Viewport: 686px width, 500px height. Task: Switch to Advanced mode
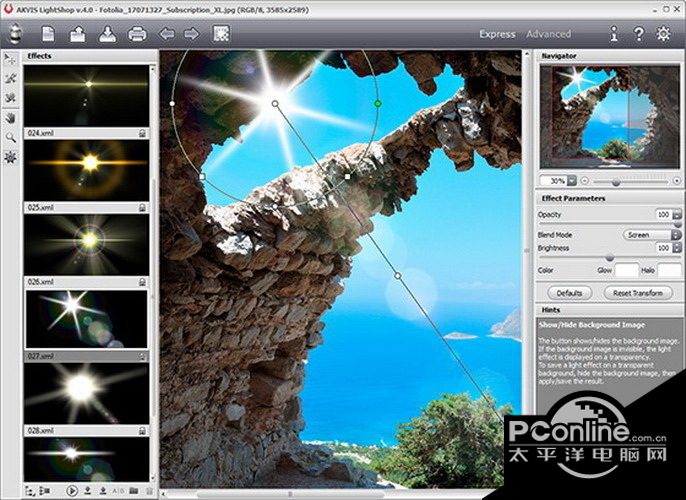coord(548,34)
